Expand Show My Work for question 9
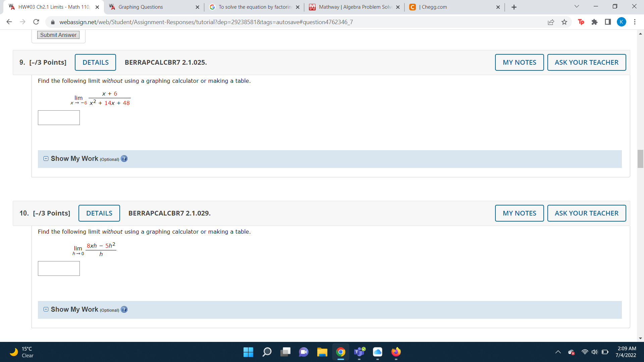 click(46, 159)
